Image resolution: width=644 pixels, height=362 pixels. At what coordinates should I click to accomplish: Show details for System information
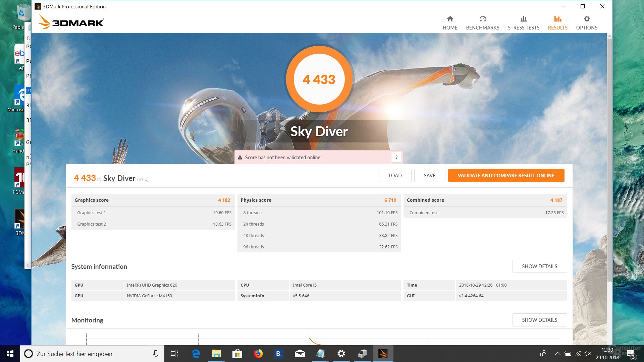click(x=540, y=266)
